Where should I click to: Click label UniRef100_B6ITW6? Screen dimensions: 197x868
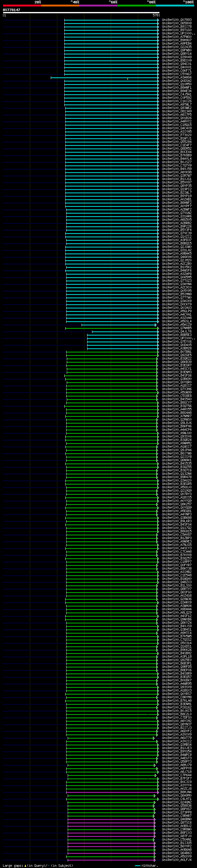point(177,454)
